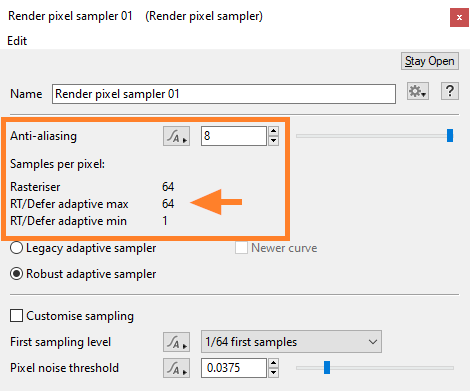The image size is (470, 391).
Task: Click the Pixel noise threshold slider handle
Action: (x=327, y=368)
